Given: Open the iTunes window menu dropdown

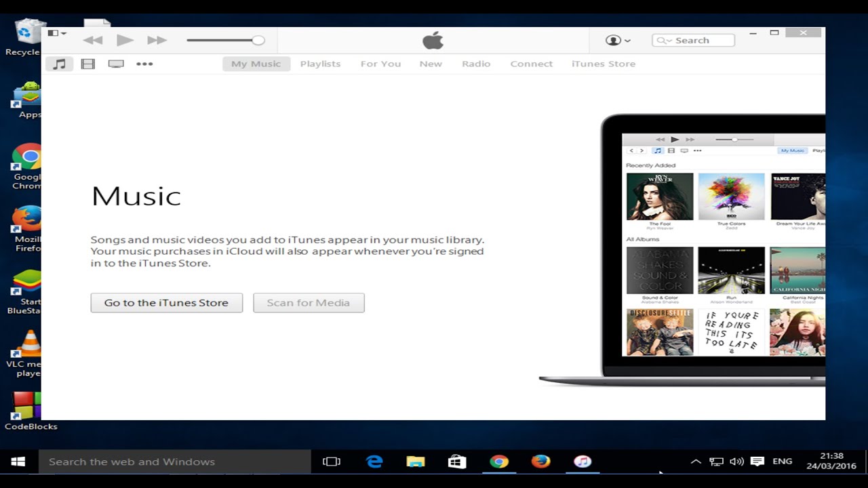Looking at the screenshot, I should [57, 33].
